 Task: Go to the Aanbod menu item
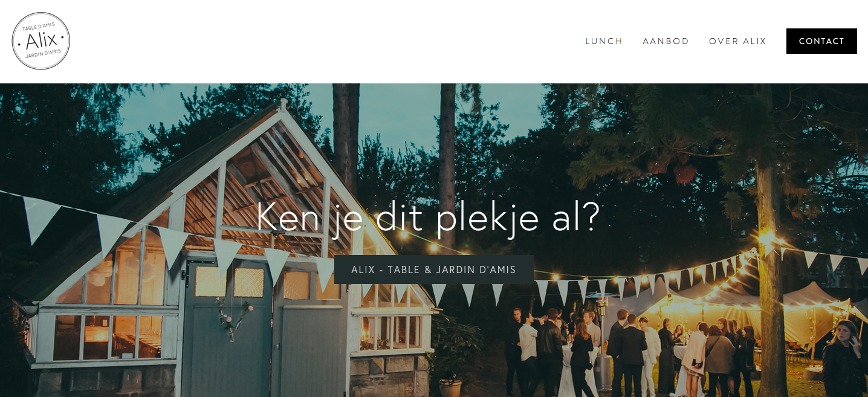coord(666,41)
